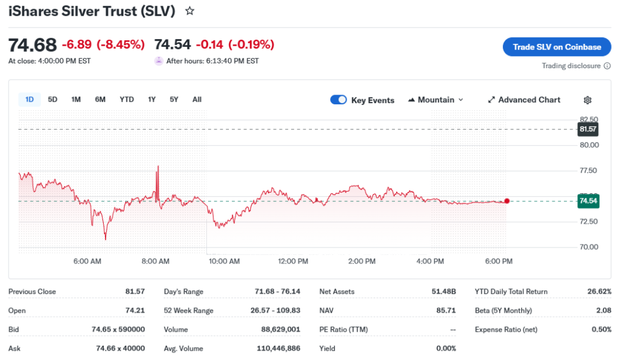Open the Advanced Chart link

coord(529,100)
